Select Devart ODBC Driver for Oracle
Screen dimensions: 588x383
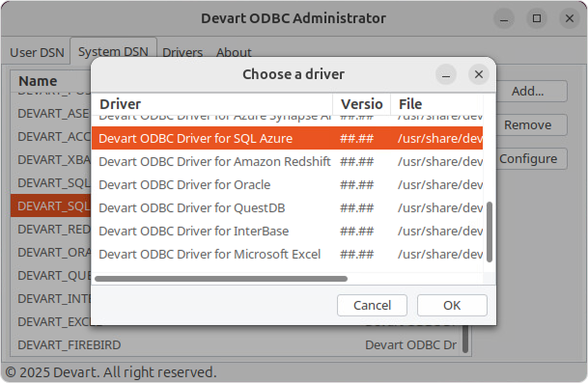[288, 185]
